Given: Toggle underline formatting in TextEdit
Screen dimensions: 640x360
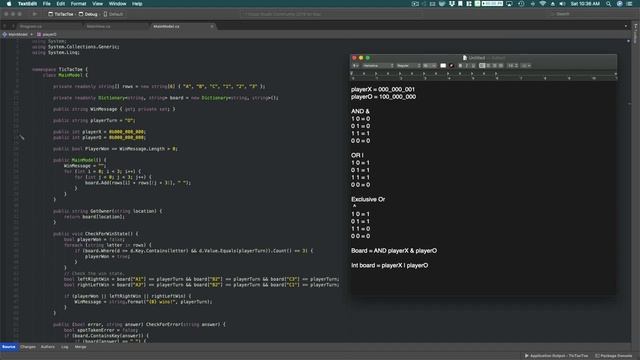Looking at the screenshot, I should [x=473, y=65].
